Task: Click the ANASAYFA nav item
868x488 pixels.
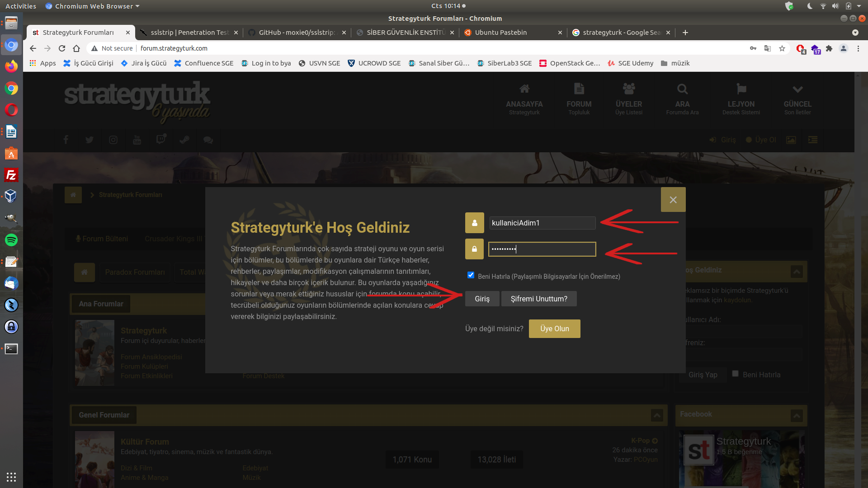Action: click(524, 99)
